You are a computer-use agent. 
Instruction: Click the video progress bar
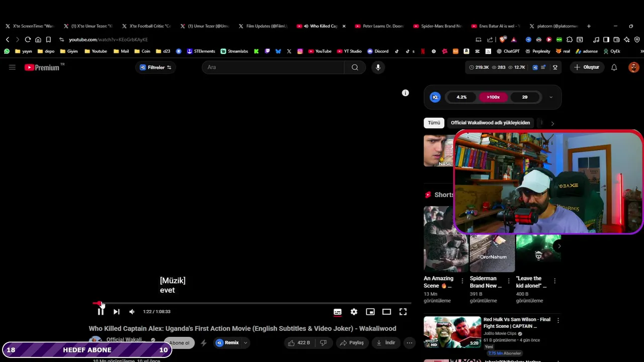tap(252, 303)
